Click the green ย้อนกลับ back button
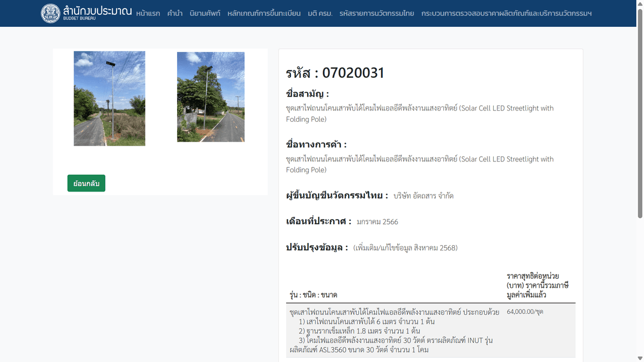The height and width of the screenshot is (362, 644). 86,183
